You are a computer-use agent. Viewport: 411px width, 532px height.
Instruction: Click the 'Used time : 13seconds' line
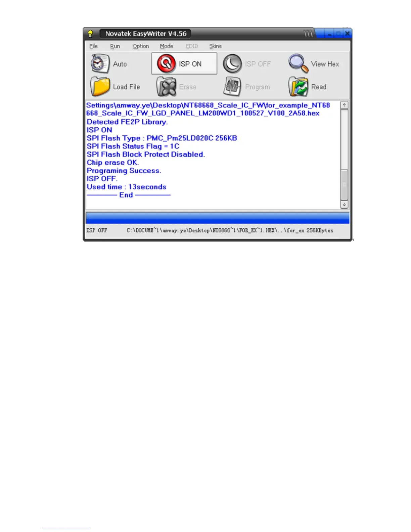pos(127,187)
